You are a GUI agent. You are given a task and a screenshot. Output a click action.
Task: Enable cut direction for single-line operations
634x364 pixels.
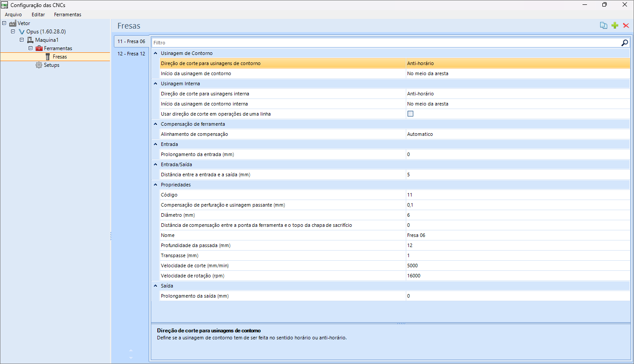click(410, 114)
